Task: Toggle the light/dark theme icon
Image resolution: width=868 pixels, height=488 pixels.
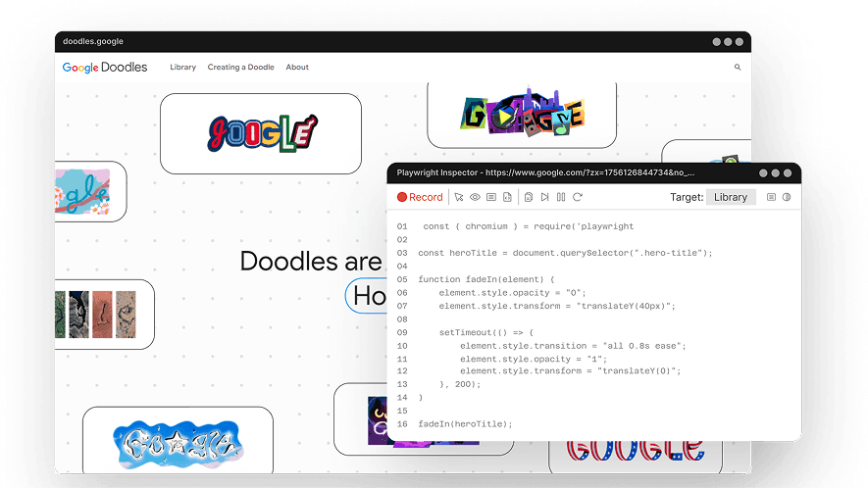Action: pos(787,197)
